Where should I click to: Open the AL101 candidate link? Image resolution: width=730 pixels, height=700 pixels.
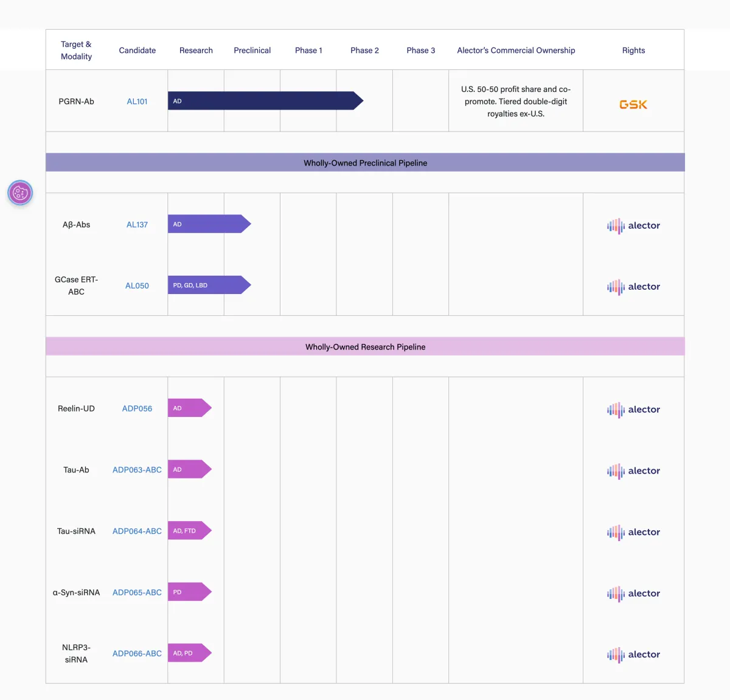(137, 102)
